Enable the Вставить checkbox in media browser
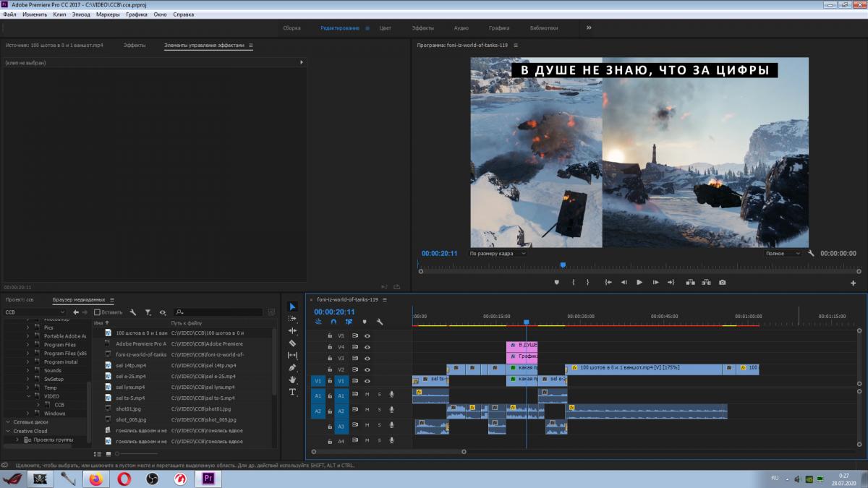The image size is (868, 488). 98,312
